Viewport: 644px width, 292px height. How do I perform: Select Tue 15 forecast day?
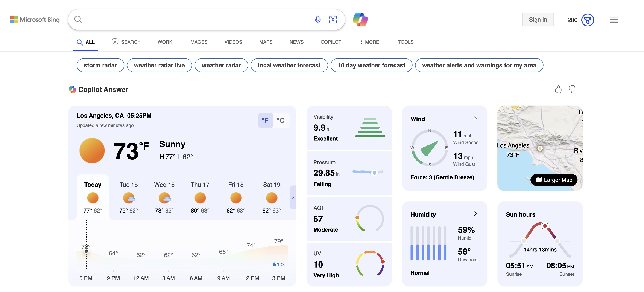[x=129, y=197]
